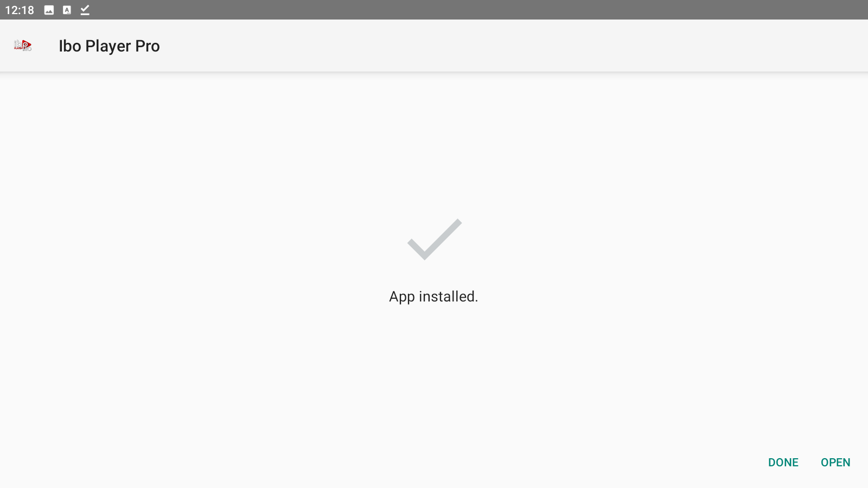
Task: Tap the word "installed" in the confirmation message
Action: pyautogui.click(x=447, y=297)
